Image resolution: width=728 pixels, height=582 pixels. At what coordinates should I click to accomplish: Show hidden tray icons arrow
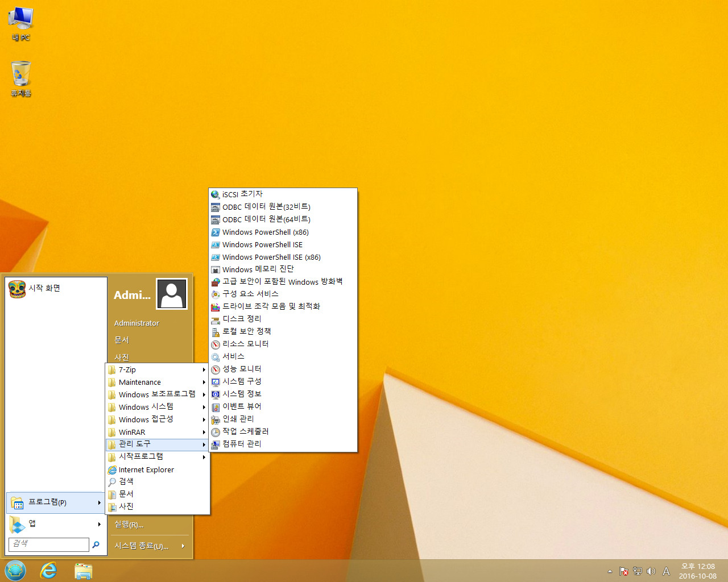tap(610, 571)
